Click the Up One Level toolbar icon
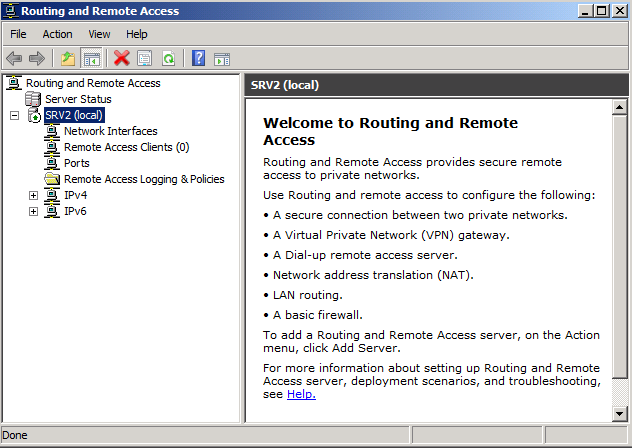The width and height of the screenshot is (632, 448). tap(68, 59)
